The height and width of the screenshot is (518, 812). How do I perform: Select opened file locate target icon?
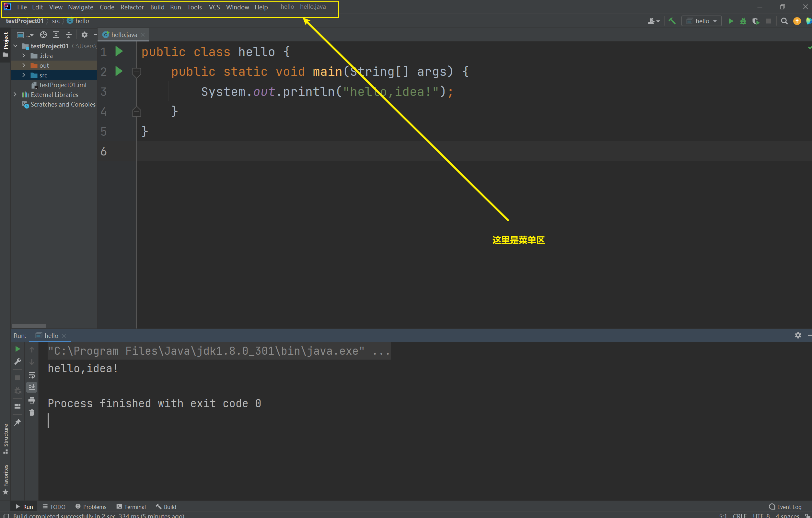43,35
